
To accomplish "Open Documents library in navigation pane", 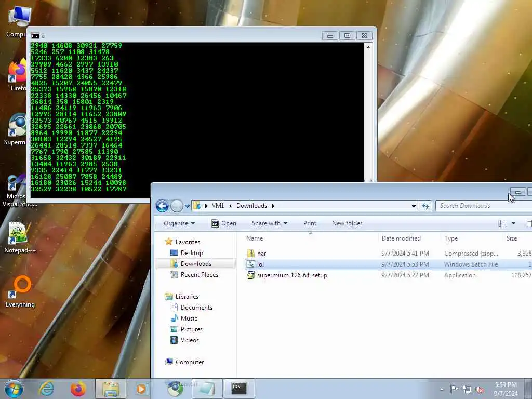I will pyautogui.click(x=196, y=308).
